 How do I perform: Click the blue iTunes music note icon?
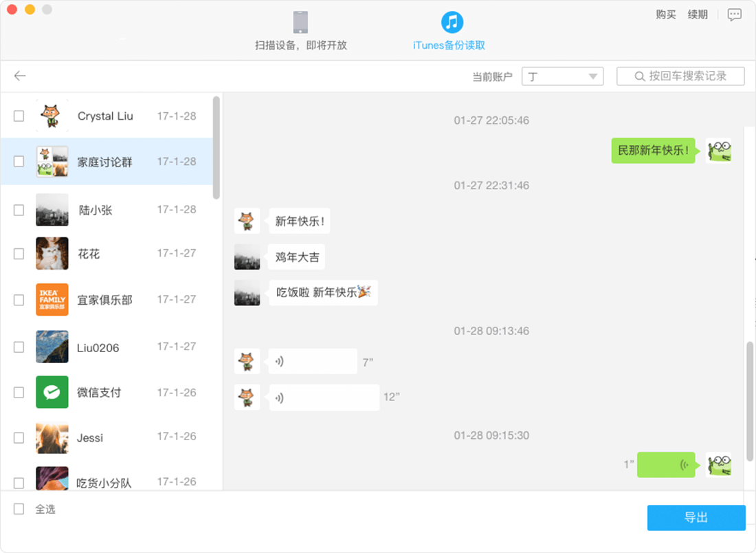pos(452,22)
